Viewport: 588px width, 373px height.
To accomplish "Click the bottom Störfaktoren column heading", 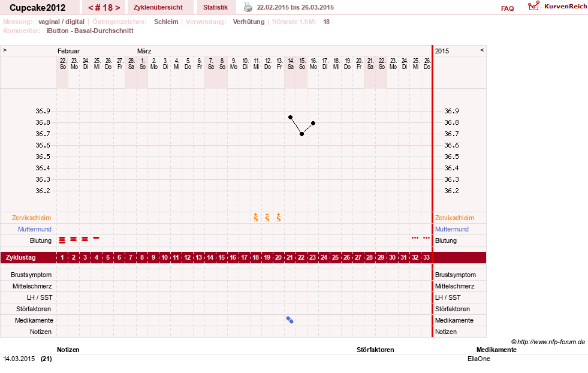I will pos(375,350).
